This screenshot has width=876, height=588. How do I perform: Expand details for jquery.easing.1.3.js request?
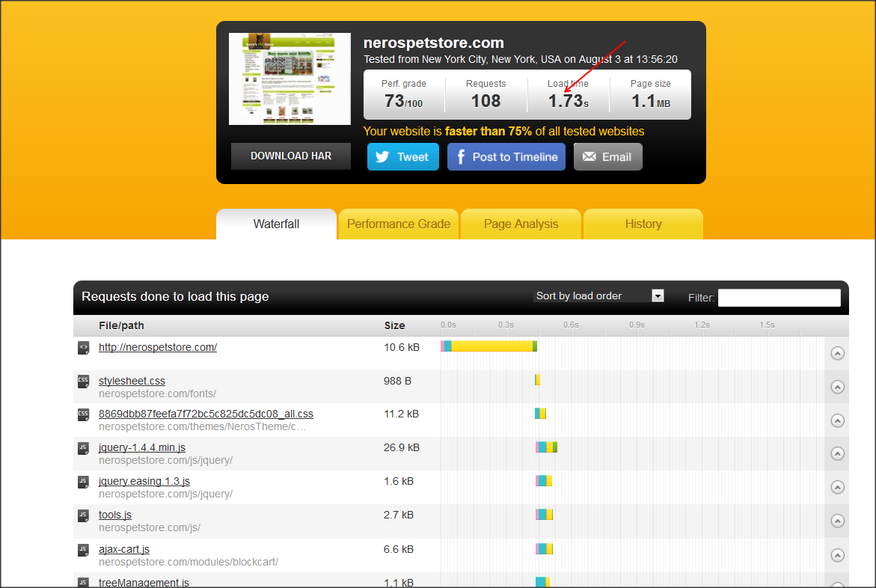click(837, 488)
